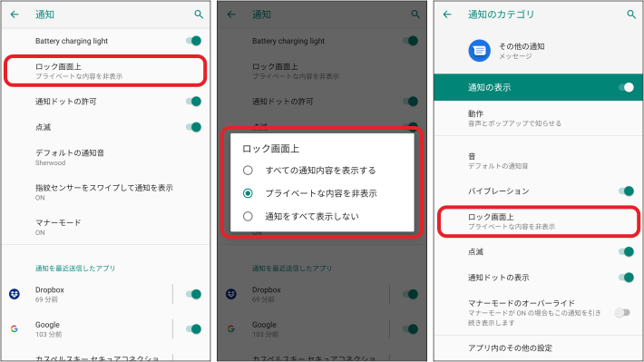Open 指紋センサーをスワイプして通知を表示 setting
644x362 pixels.
105,192
